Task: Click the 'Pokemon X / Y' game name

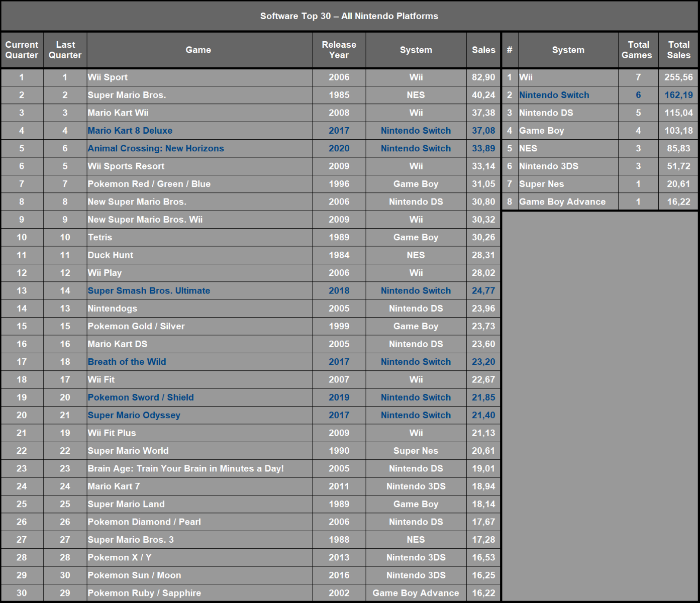Action: click(120, 558)
